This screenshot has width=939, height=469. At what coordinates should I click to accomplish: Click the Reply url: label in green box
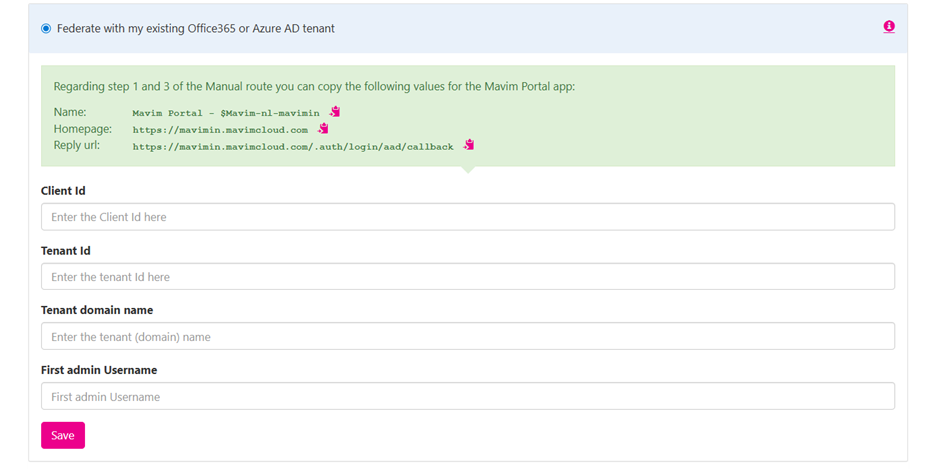coord(77,145)
